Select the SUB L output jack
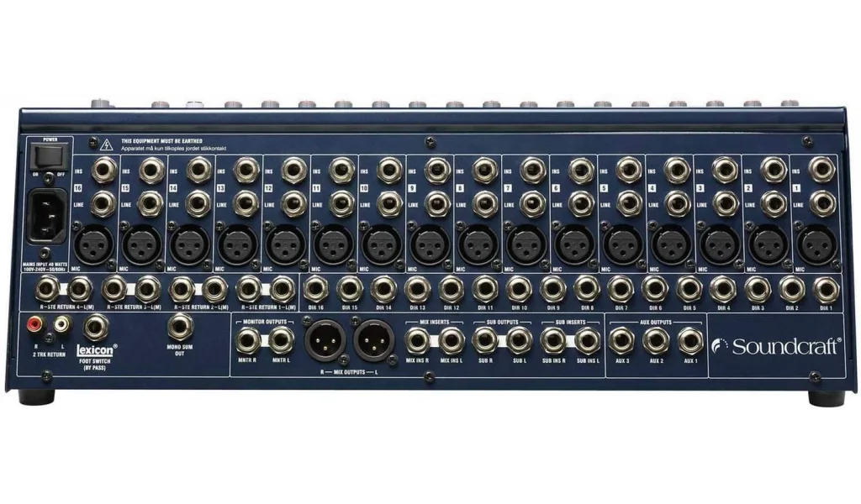 pyautogui.click(x=519, y=340)
